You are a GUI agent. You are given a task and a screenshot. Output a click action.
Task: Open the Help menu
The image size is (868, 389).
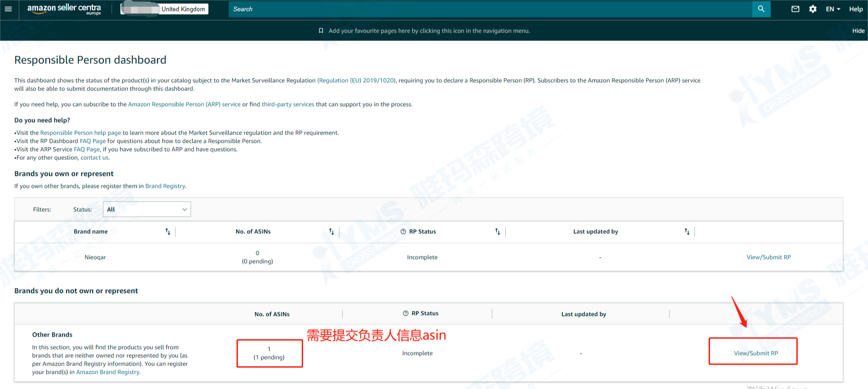point(856,9)
